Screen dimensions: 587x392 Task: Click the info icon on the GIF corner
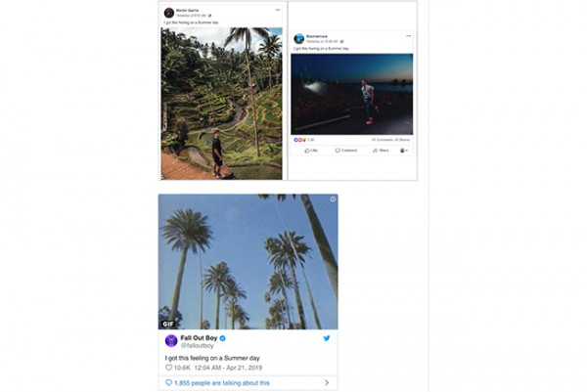333,199
